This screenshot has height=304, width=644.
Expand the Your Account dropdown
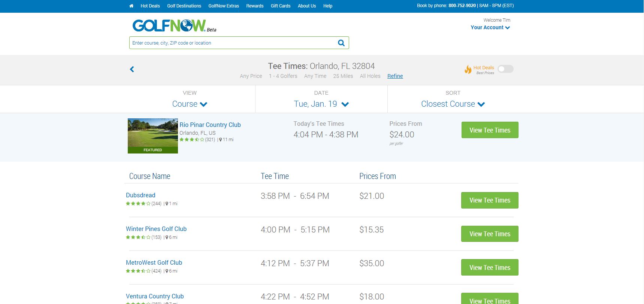coord(490,27)
